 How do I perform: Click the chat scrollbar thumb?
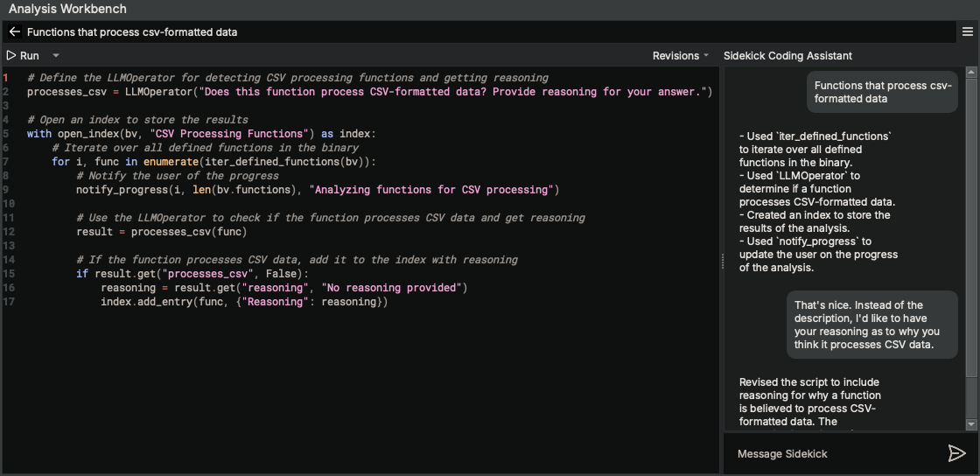[x=970, y=227]
